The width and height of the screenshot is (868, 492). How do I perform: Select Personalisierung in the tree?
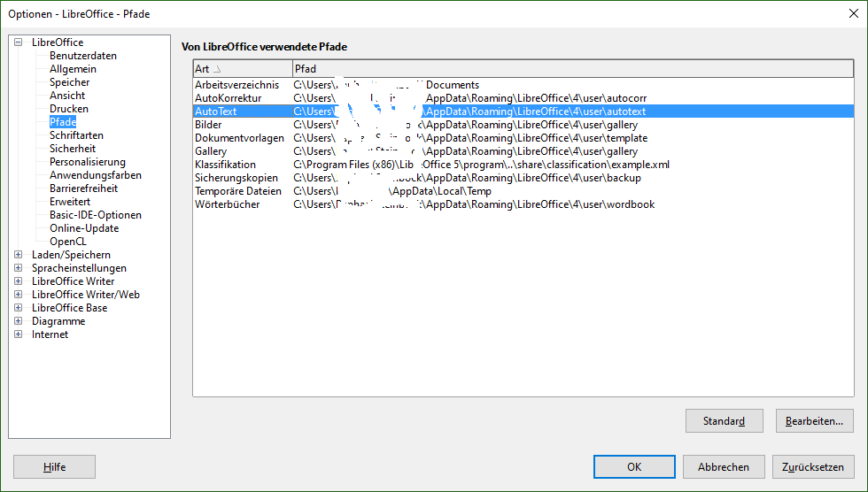point(88,161)
